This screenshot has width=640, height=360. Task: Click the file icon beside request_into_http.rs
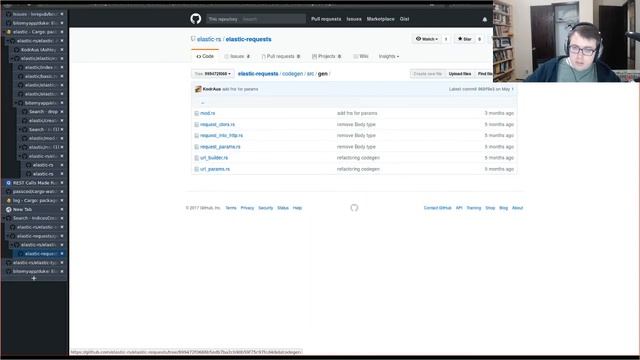tap(196, 136)
